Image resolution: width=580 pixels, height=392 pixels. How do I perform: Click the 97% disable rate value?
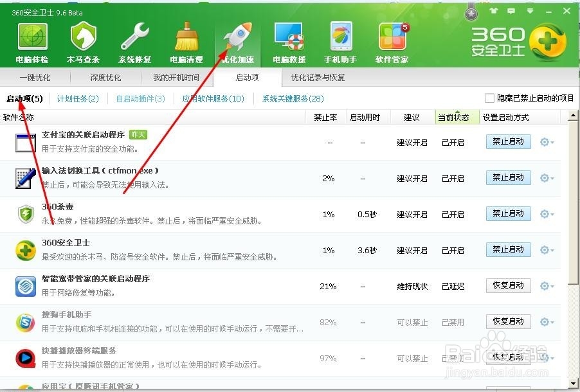(328, 359)
